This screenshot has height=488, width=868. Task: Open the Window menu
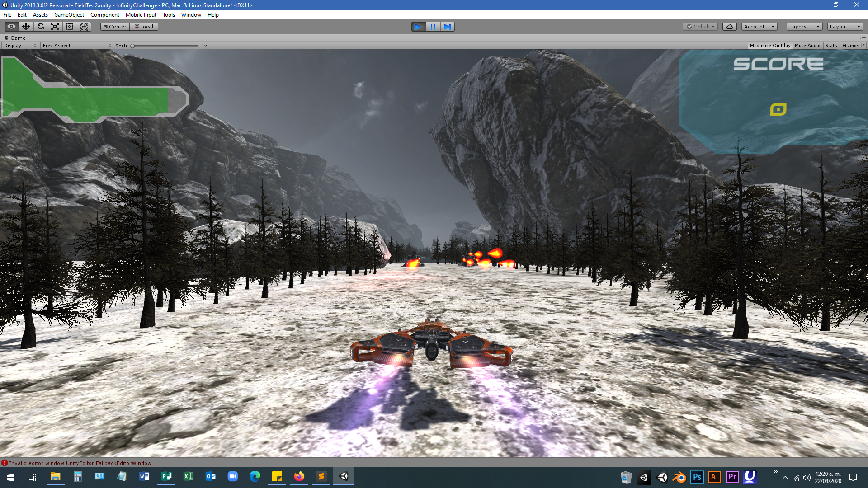(x=191, y=15)
